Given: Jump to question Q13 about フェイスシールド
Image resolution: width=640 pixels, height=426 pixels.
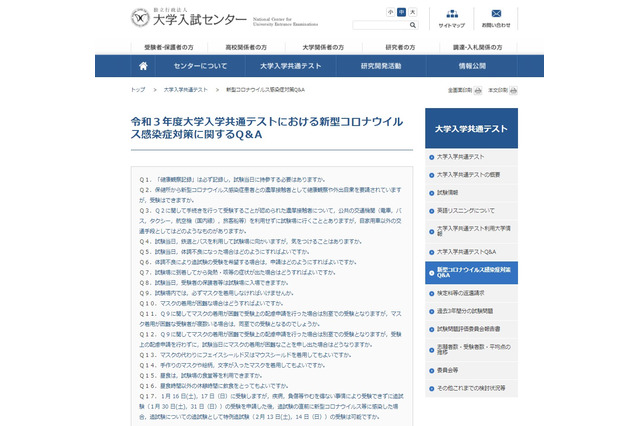Looking at the screenshot, I should [x=245, y=355].
